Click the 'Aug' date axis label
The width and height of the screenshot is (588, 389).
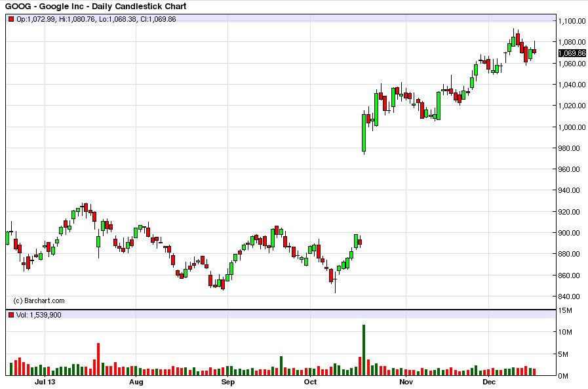coord(136,382)
